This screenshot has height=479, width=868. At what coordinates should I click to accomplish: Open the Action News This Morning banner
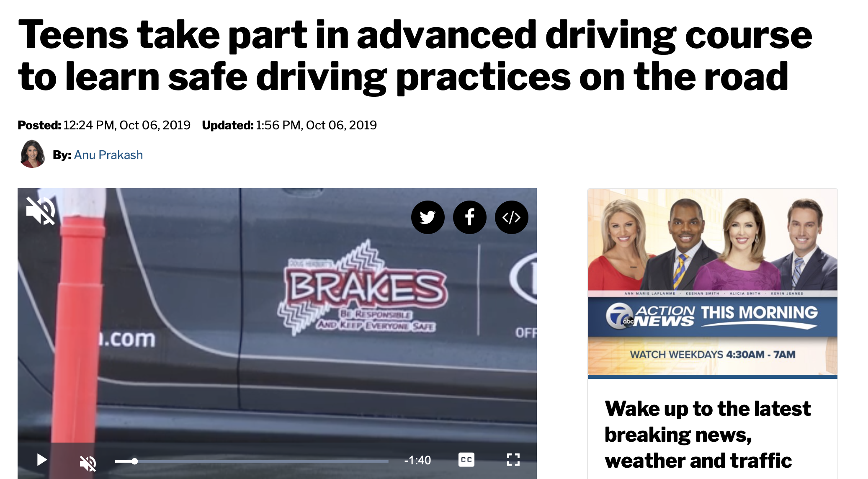[x=712, y=281]
